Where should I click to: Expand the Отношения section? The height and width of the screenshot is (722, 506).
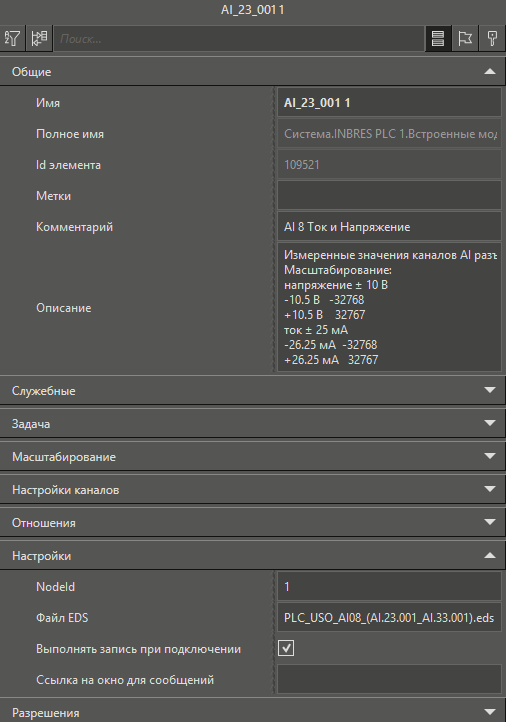pos(252,523)
